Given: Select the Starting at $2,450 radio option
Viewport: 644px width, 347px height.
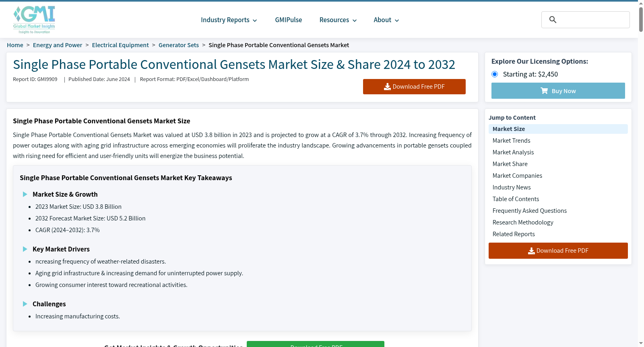Looking at the screenshot, I should (495, 74).
